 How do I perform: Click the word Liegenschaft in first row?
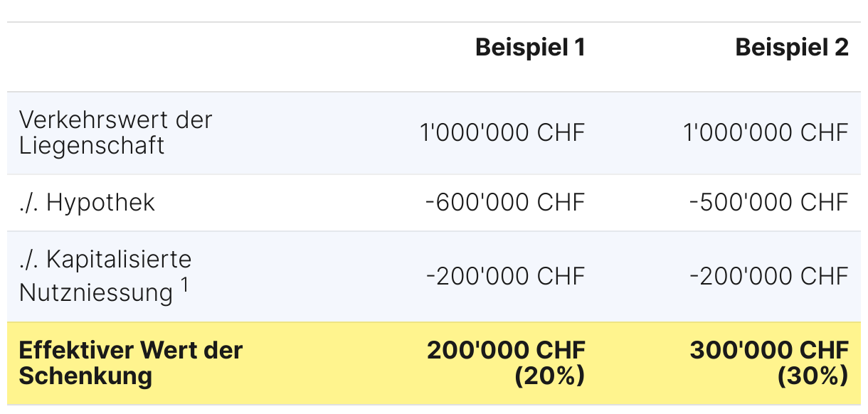pyautogui.click(x=92, y=146)
